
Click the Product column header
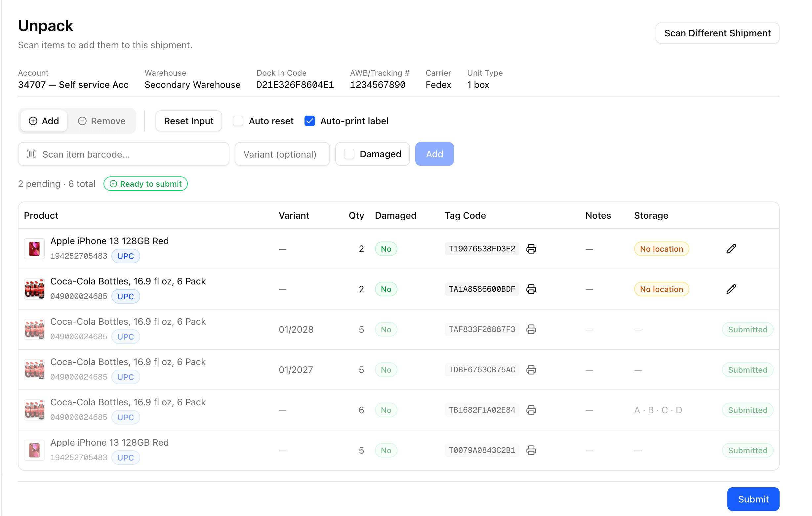coord(41,215)
